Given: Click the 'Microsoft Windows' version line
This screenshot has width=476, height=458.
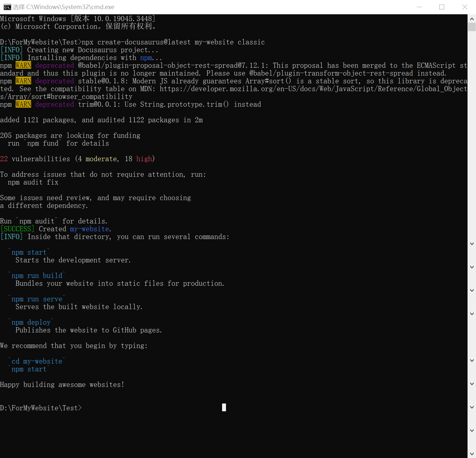Looking at the screenshot, I should pos(78,19).
